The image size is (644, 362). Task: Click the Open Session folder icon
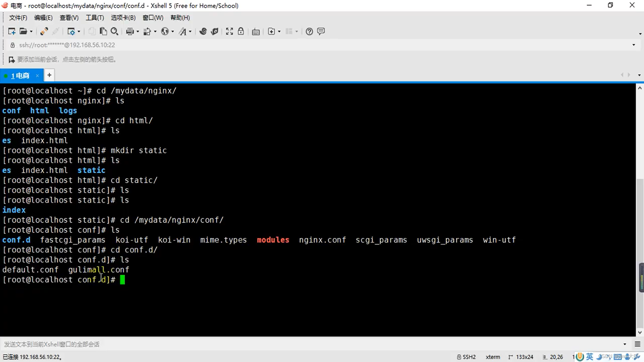click(x=23, y=31)
